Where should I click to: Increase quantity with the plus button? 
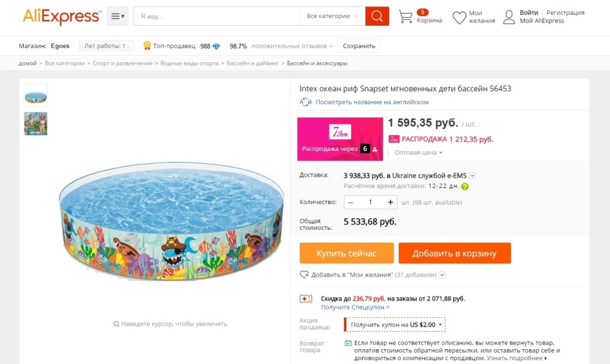[x=390, y=202]
